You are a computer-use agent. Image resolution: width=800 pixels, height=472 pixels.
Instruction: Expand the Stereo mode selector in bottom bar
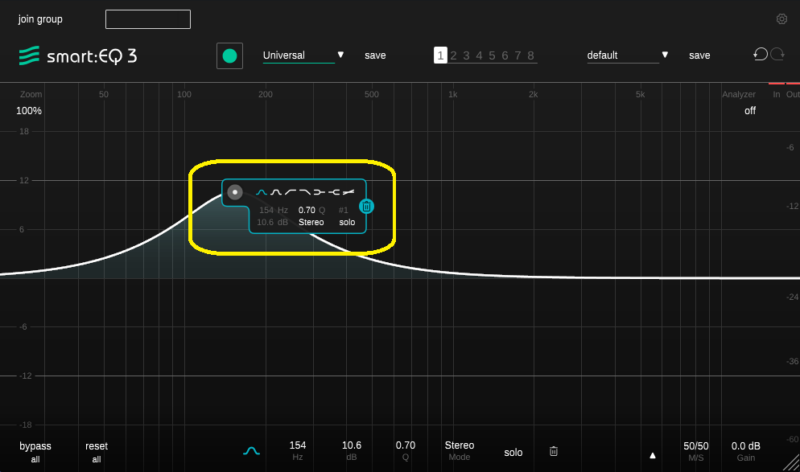[459, 451]
